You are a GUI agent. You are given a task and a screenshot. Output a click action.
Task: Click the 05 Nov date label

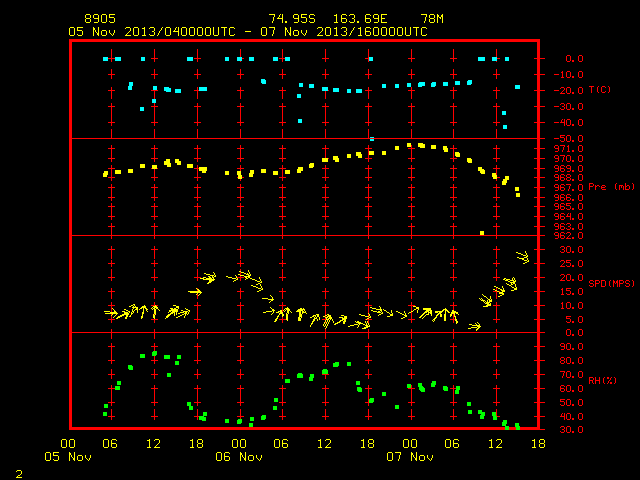coord(68,457)
